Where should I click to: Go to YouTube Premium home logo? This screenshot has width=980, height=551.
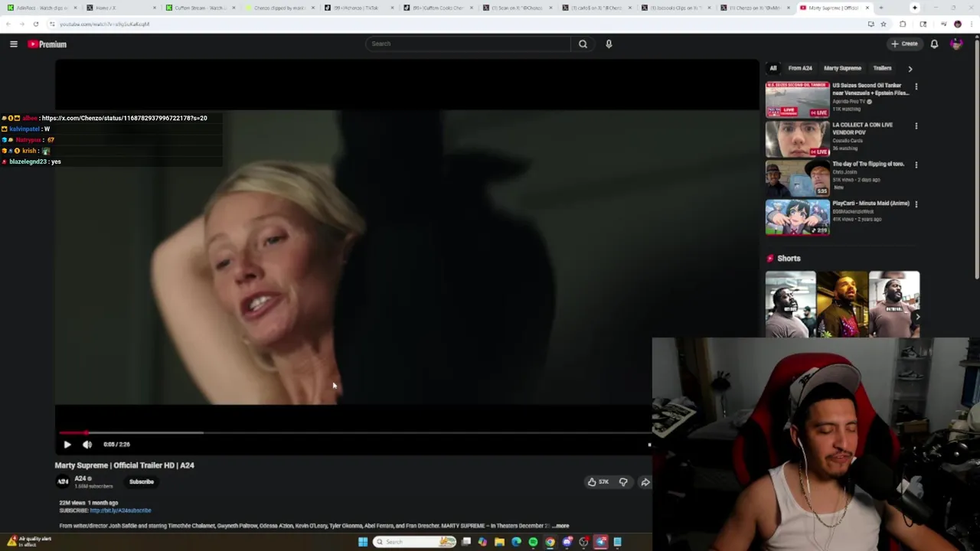pos(47,44)
